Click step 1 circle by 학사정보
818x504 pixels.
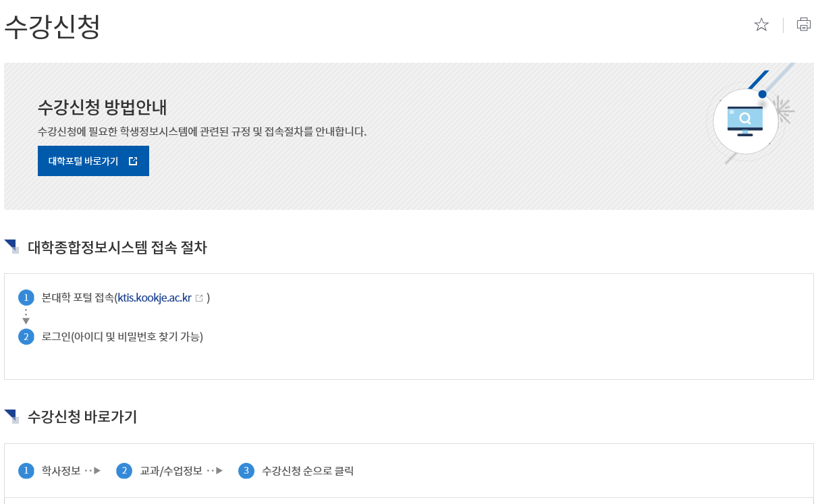click(26, 471)
